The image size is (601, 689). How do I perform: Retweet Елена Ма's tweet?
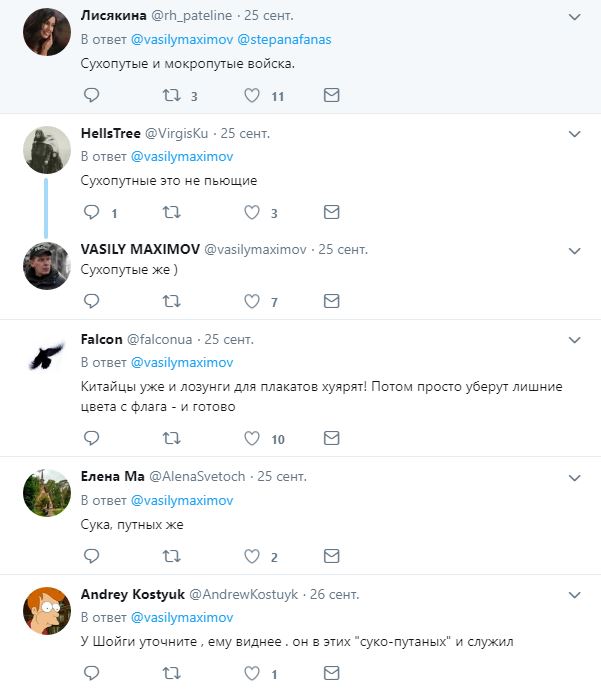point(171,556)
